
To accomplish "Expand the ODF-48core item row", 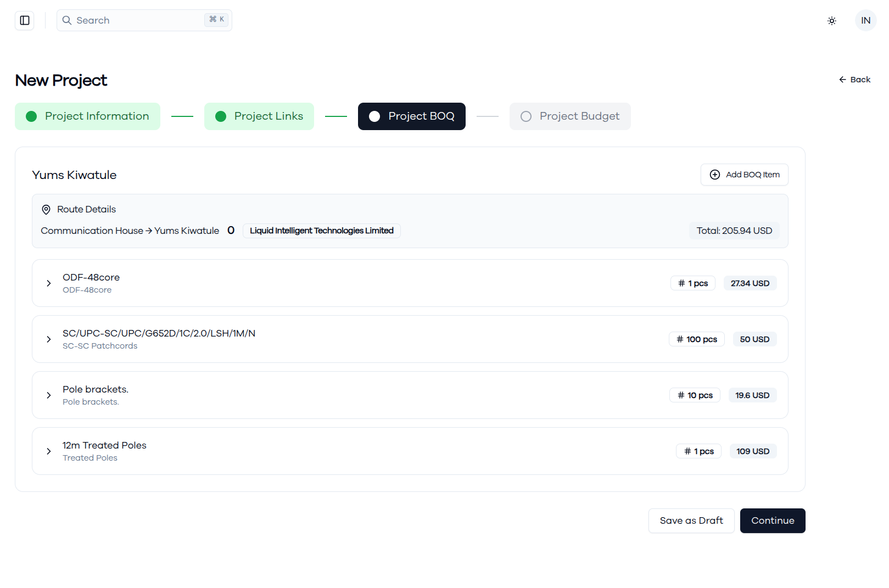I will [410, 283].
